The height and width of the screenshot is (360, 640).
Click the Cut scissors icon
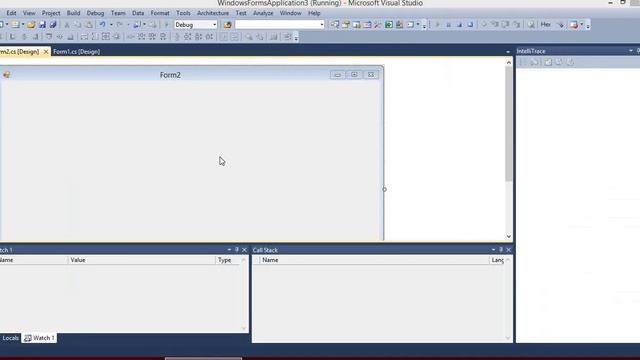67,25
